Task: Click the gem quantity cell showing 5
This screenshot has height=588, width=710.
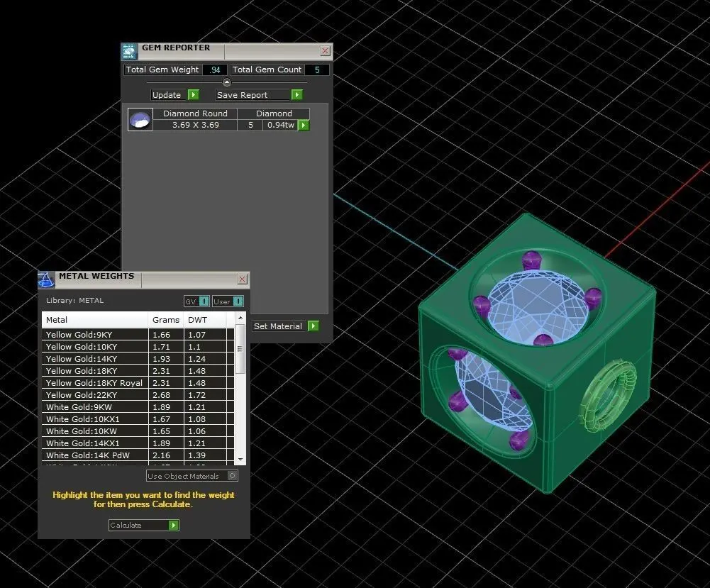Action: click(x=250, y=125)
